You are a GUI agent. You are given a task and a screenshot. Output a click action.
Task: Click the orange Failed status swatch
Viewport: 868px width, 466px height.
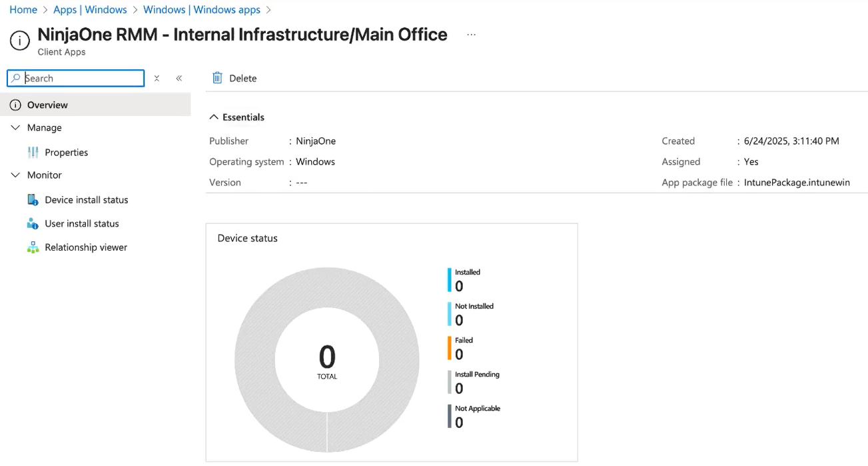coord(450,348)
